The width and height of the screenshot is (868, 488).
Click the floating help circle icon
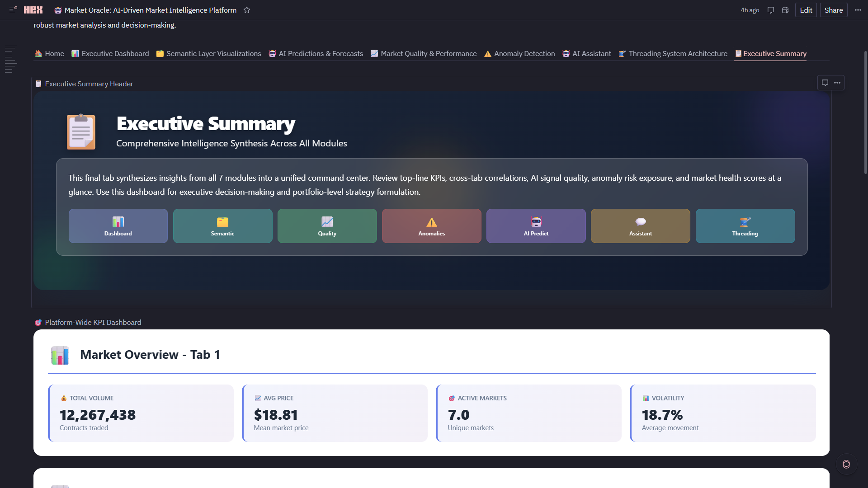coord(846,464)
